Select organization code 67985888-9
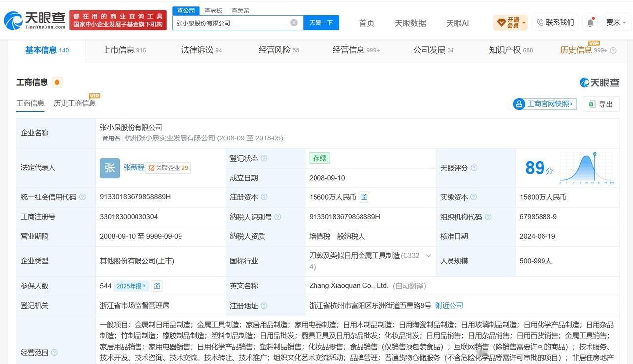Screen dimensions: 633x364 538,217
